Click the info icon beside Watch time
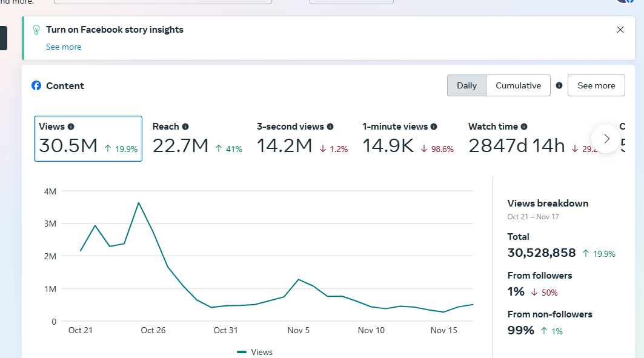 coord(524,127)
